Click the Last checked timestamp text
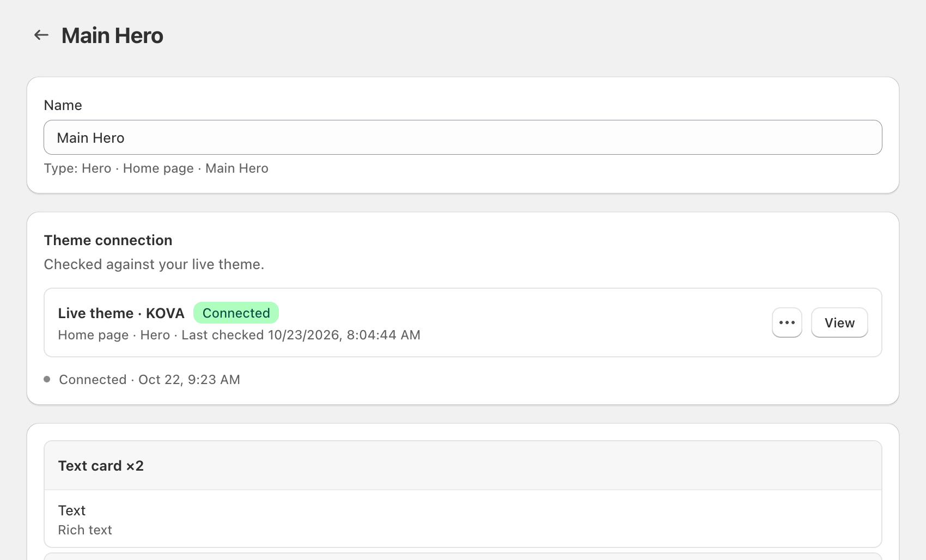The width and height of the screenshot is (926, 560). pos(301,335)
